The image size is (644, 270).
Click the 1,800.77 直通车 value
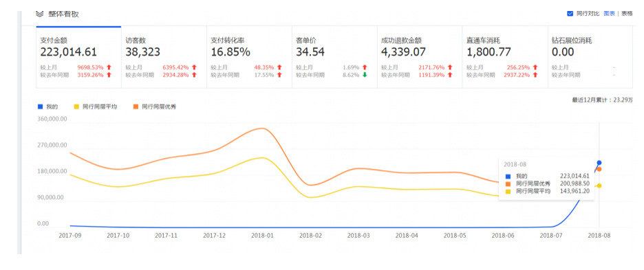tap(489, 52)
